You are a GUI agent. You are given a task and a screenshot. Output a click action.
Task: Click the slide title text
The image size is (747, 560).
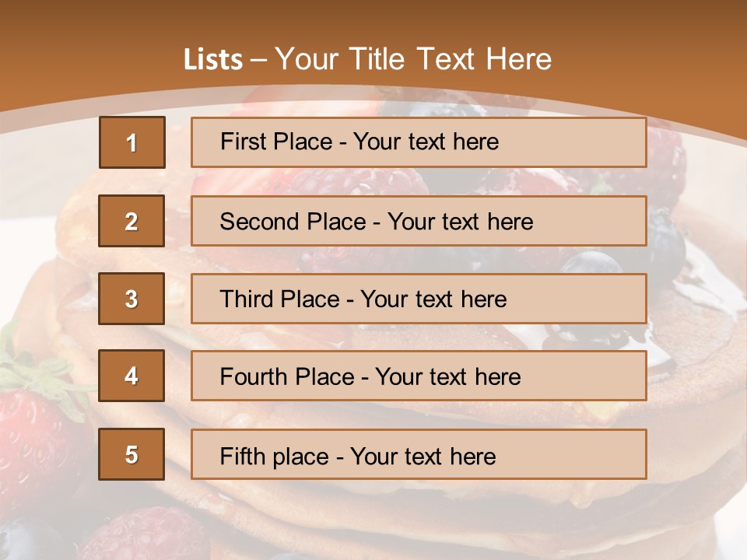point(367,59)
